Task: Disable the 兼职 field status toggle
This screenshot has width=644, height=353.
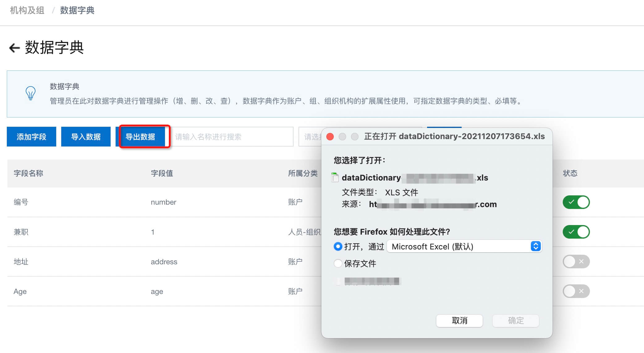Action: coord(576,232)
